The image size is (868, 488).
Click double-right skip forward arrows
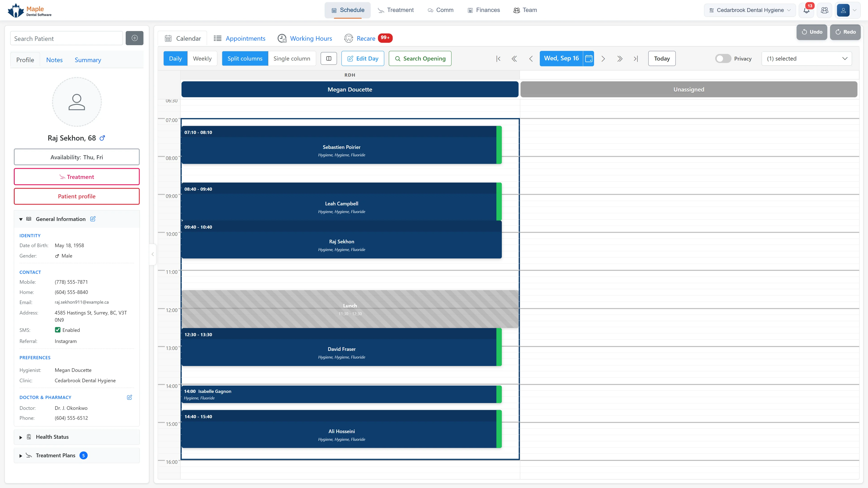[620, 59]
